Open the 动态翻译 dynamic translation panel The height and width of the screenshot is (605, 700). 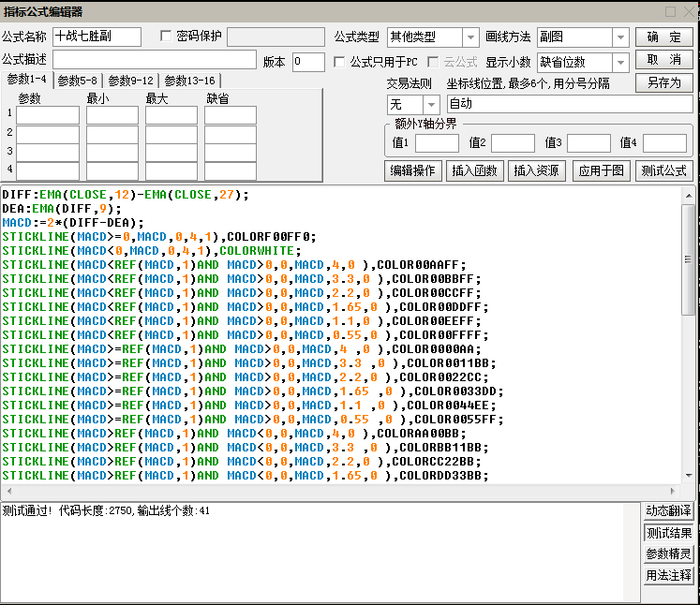(x=668, y=510)
